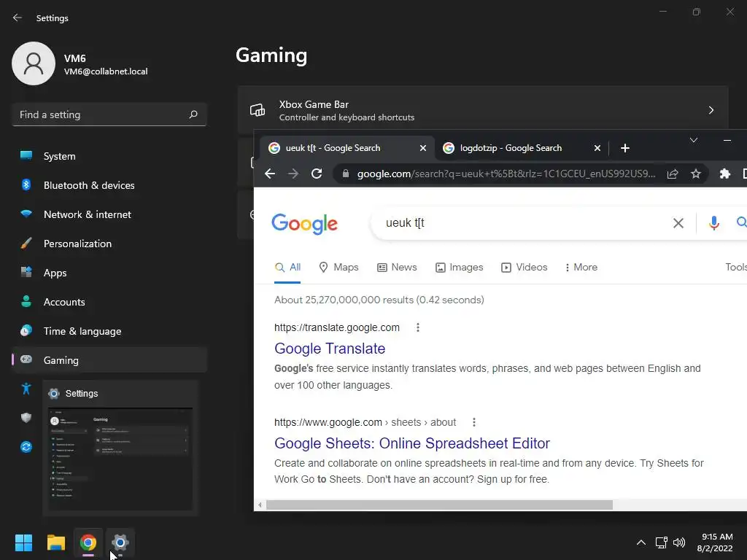Select the News results tab
This screenshot has width=747, height=560.
[x=397, y=267]
